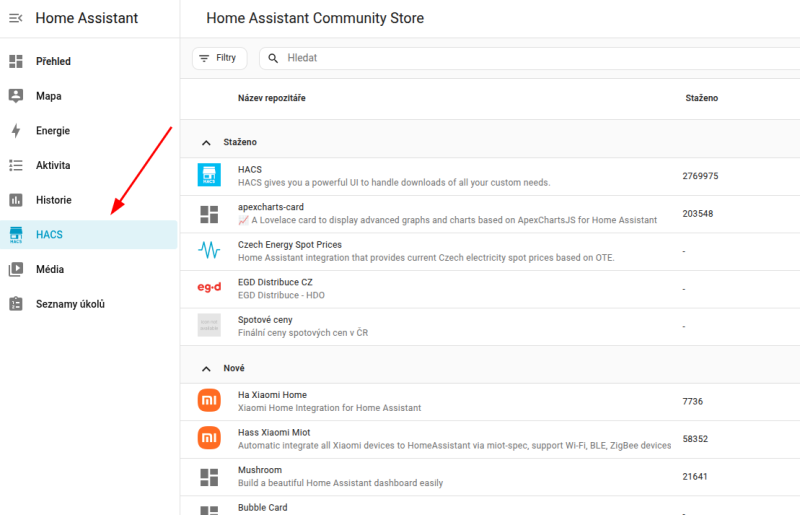
Task: Open the apexcharts-card repository entry
Action: (x=270, y=207)
